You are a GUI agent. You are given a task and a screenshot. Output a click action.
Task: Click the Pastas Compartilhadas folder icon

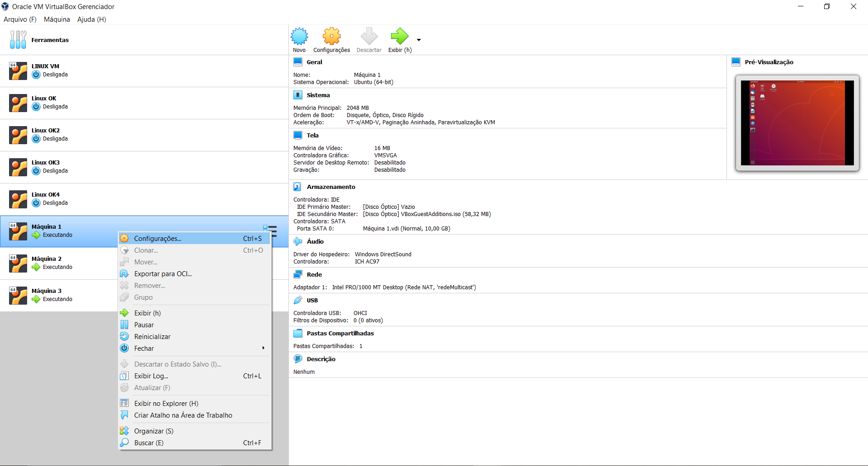tap(298, 333)
